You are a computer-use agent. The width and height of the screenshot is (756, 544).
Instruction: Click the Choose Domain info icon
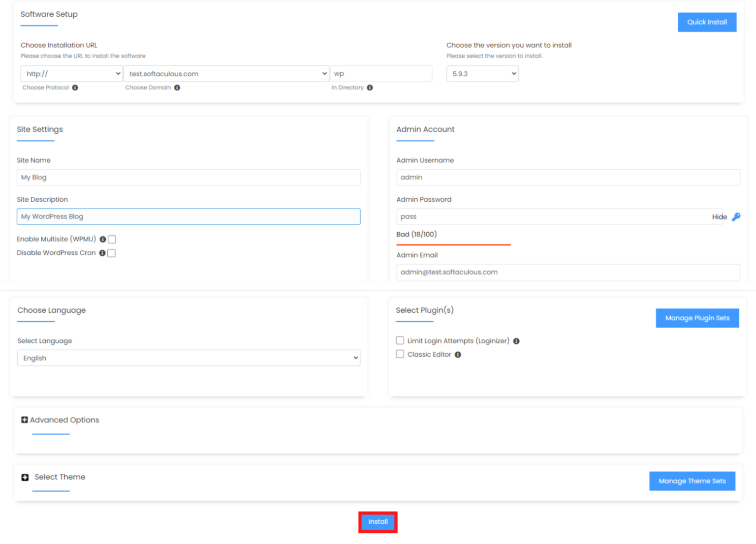[178, 88]
